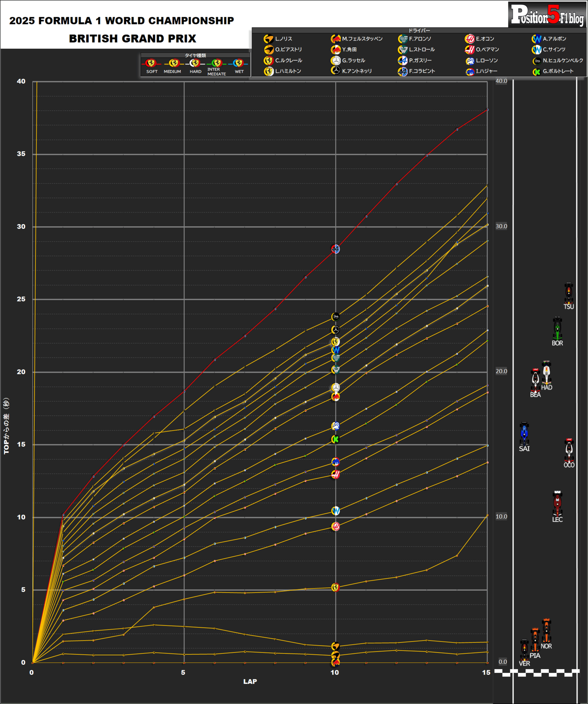Select the green BOR car on track
Image resolution: width=588 pixels, height=704 pixels.
coord(557,328)
